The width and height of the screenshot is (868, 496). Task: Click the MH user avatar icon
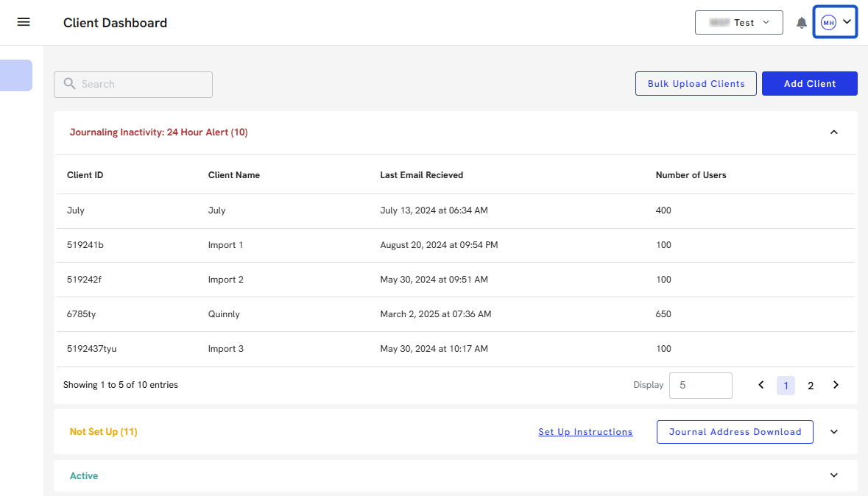[828, 23]
